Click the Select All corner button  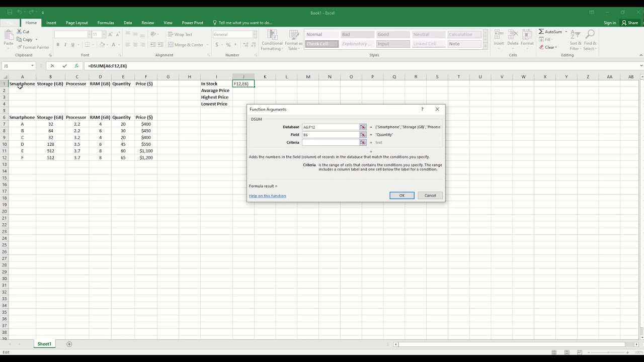point(4,77)
